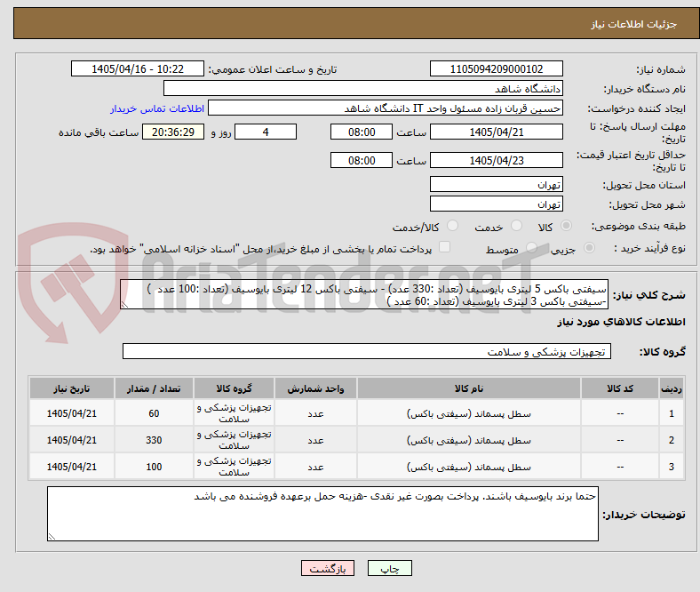Click the remaining days field showing 4

coord(266,132)
